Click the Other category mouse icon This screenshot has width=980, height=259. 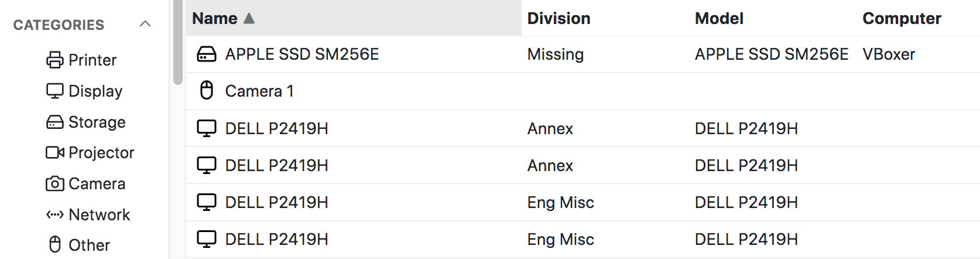coord(54,244)
